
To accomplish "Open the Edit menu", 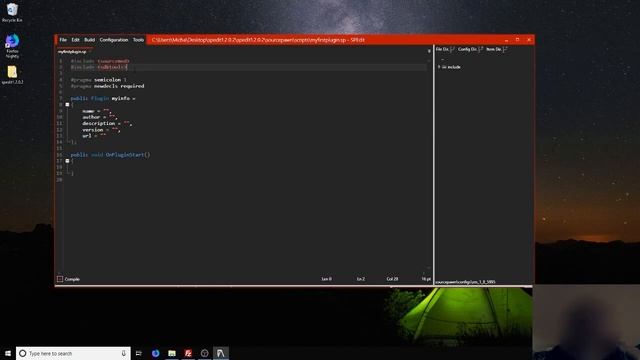I will (x=76, y=40).
